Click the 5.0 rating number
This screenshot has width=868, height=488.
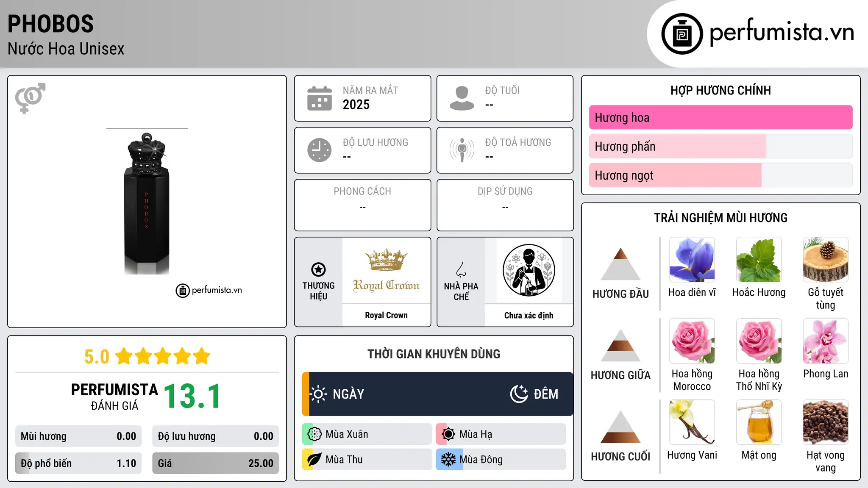click(x=97, y=356)
